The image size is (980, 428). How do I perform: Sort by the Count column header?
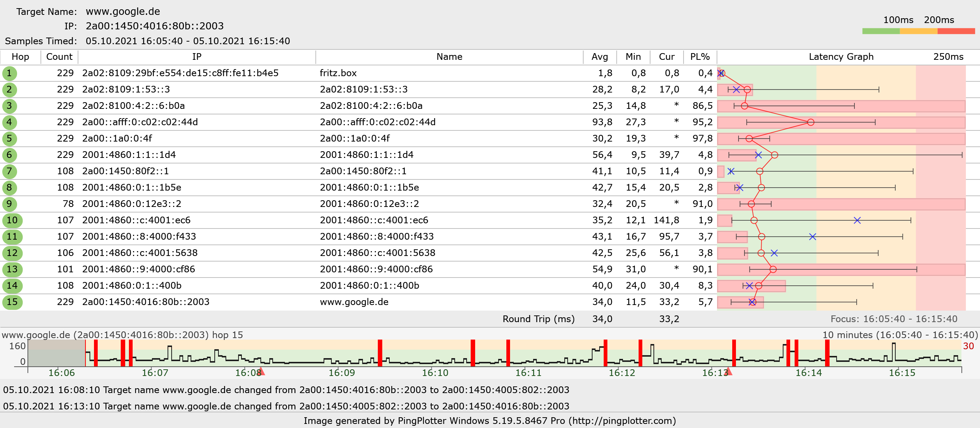coord(59,57)
